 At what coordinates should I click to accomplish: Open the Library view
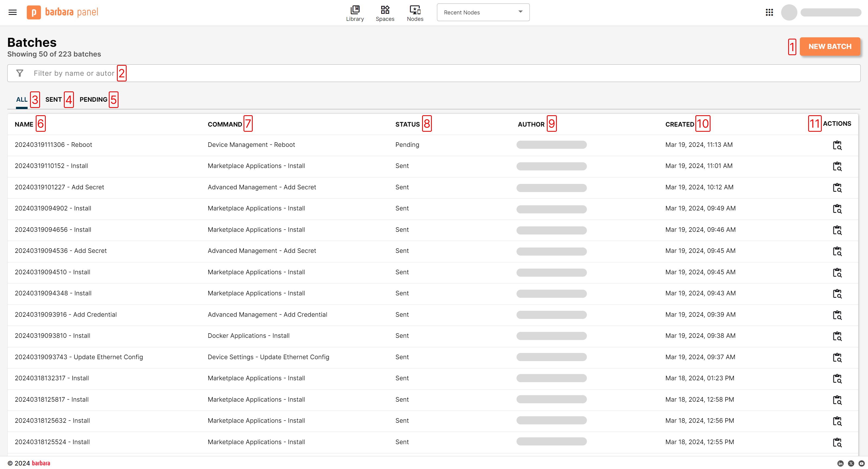click(x=355, y=13)
